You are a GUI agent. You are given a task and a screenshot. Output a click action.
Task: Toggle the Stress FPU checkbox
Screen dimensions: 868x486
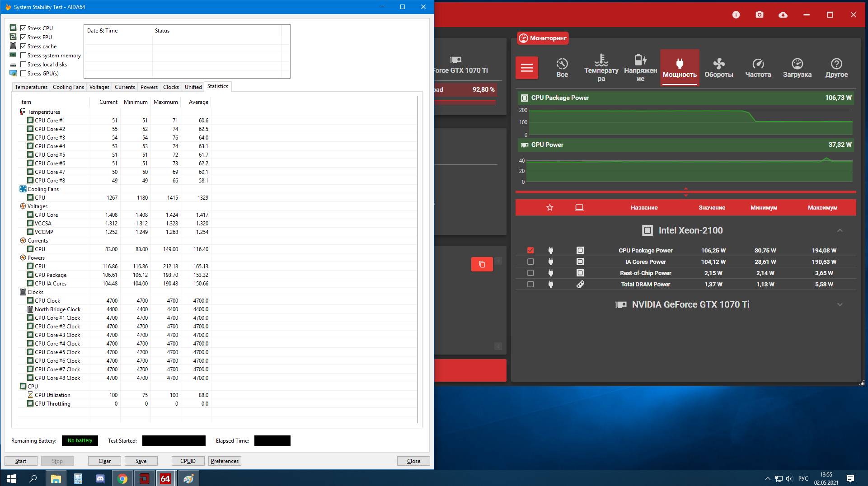23,37
